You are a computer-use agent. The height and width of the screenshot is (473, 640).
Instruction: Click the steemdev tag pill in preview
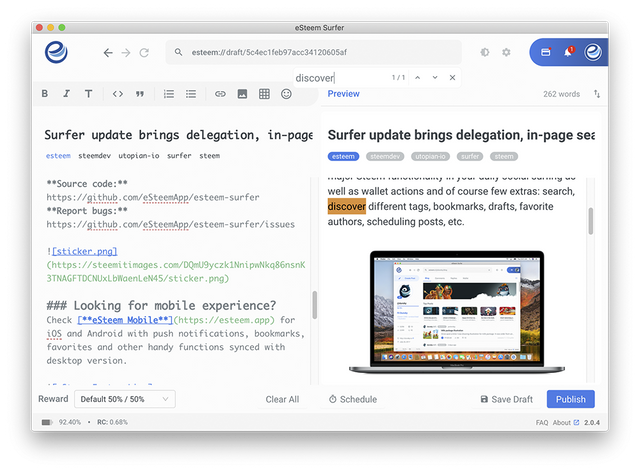click(385, 156)
